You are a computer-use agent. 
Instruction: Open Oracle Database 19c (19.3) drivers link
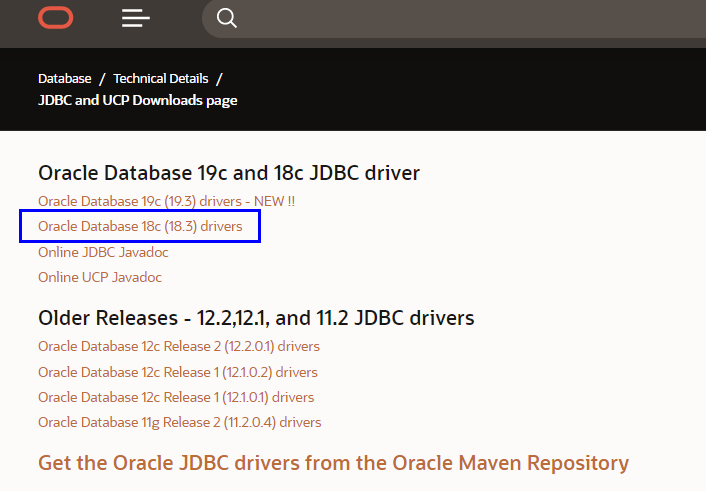point(167,201)
